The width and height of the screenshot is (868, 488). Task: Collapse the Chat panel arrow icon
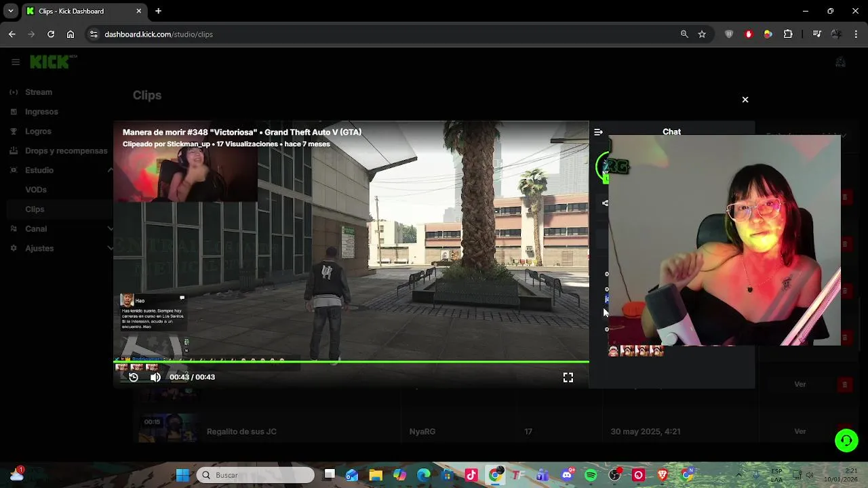pos(598,132)
